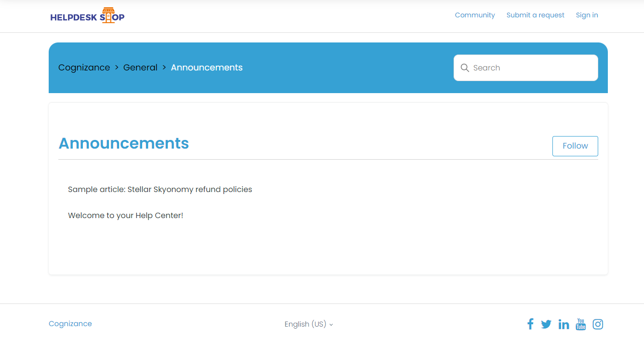
Task: Focus the Search input field
Action: point(530,68)
